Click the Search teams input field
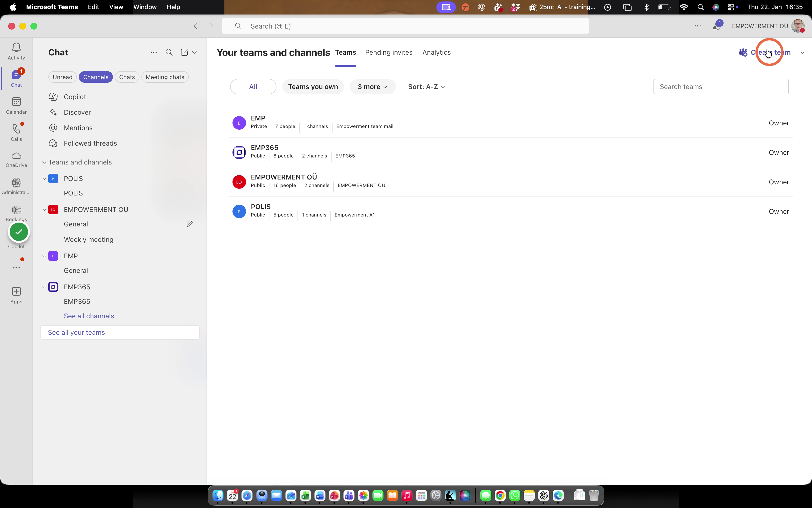Viewport: 812px width, 508px height. click(721, 87)
